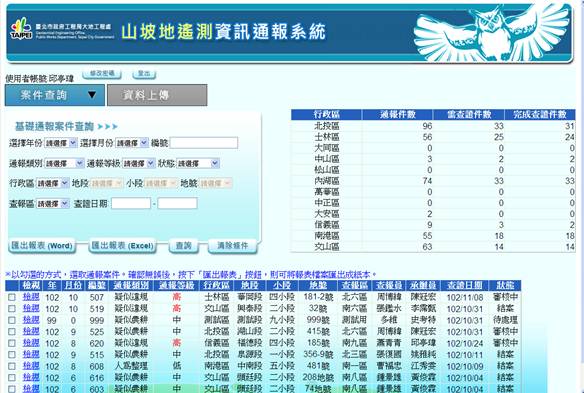584x393 pixels.
Task: Sort by 查證日期 column header
Action: click(x=464, y=286)
